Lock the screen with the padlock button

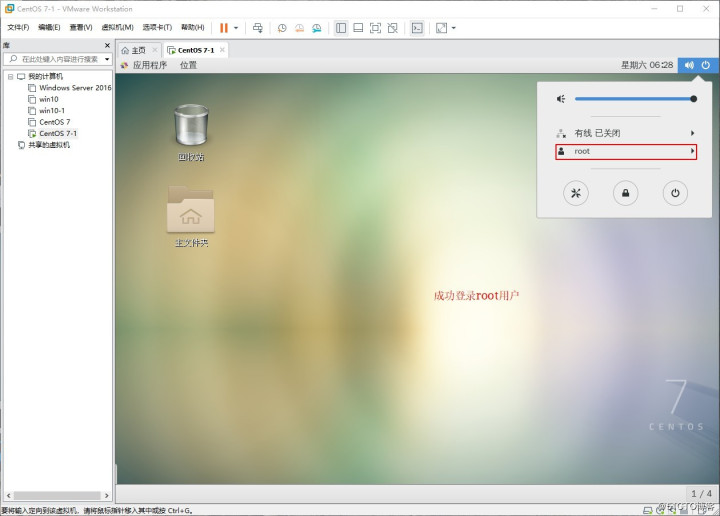(625, 193)
